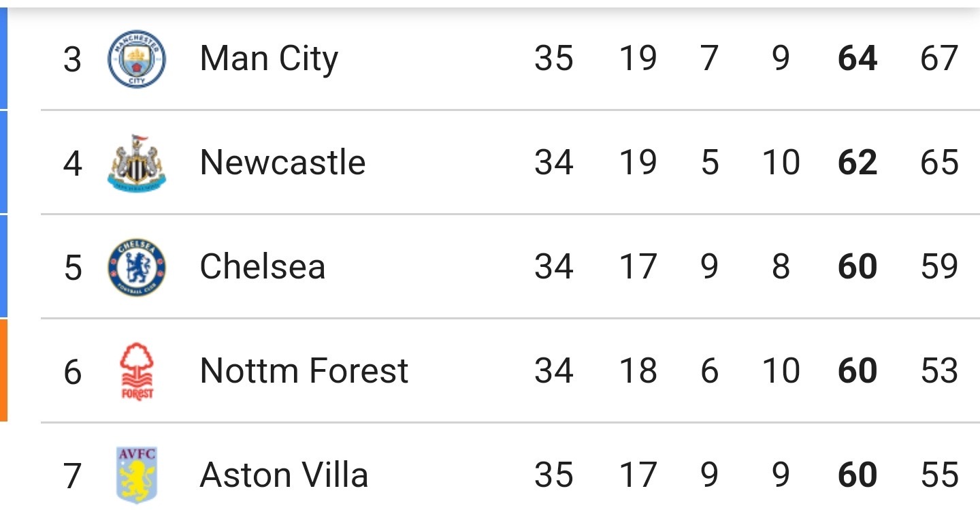Open the Newcastle team link
Viewport: 980px width, 510px height.
click(x=282, y=163)
